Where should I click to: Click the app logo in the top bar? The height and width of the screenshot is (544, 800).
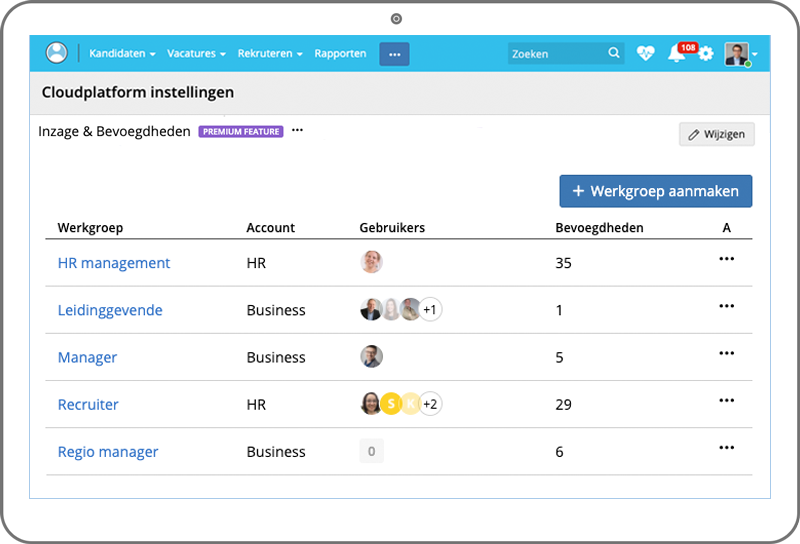click(57, 53)
